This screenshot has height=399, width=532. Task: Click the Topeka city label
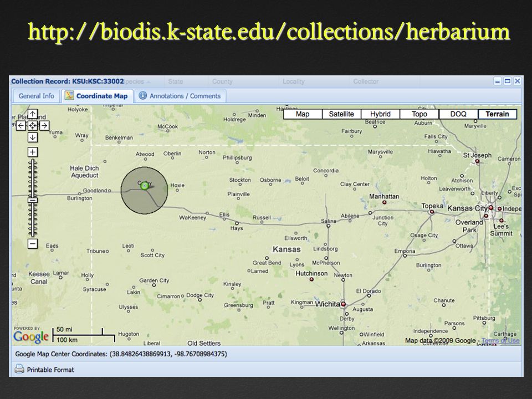[x=432, y=206]
